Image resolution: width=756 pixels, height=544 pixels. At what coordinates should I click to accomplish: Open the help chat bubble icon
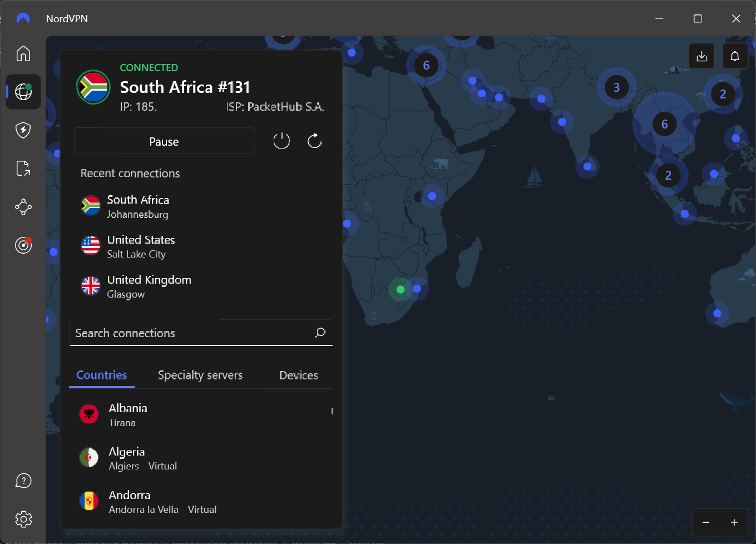click(x=23, y=481)
